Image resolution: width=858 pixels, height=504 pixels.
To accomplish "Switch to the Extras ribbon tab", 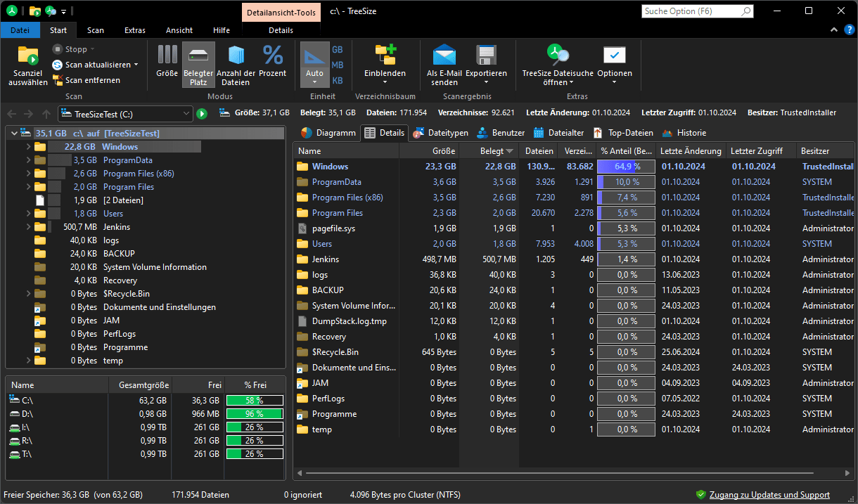I will coord(135,30).
